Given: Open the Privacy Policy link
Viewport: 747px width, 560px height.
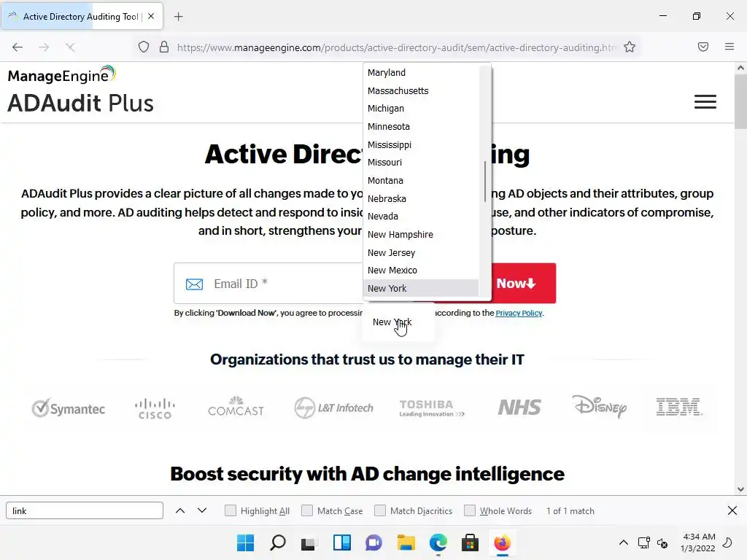Looking at the screenshot, I should point(519,313).
